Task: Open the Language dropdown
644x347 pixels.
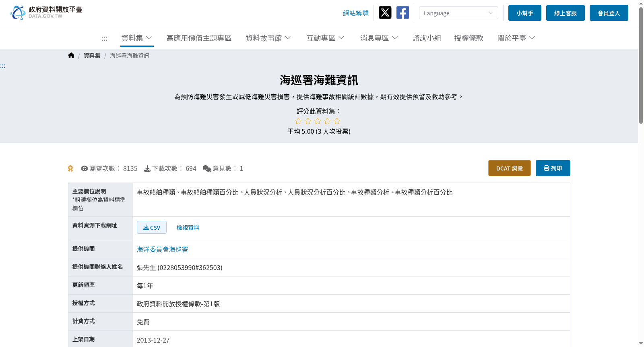Action: [458, 13]
